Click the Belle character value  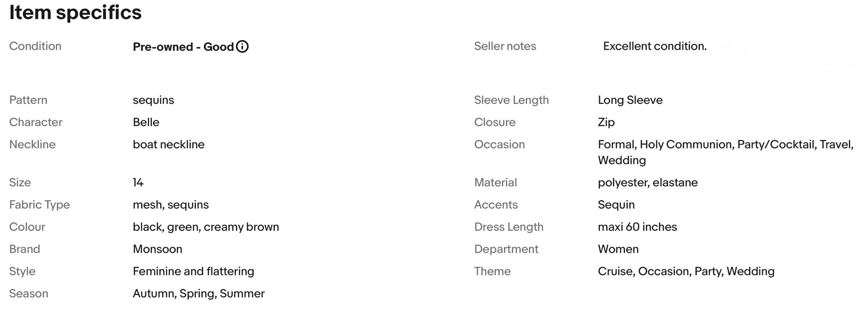click(x=146, y=122)
